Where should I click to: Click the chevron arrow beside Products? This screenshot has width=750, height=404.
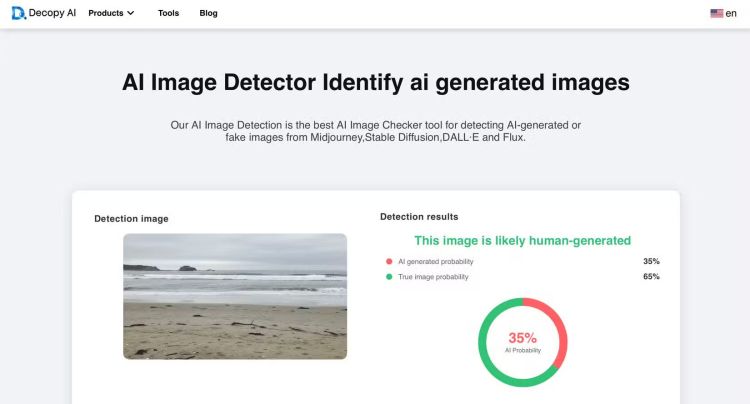click(131, 13)
